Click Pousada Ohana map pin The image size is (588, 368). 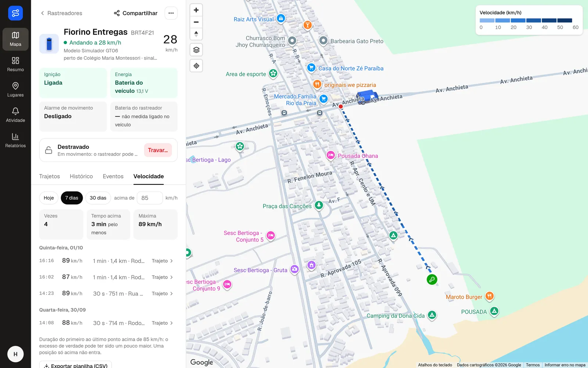(x=331, y=155)
